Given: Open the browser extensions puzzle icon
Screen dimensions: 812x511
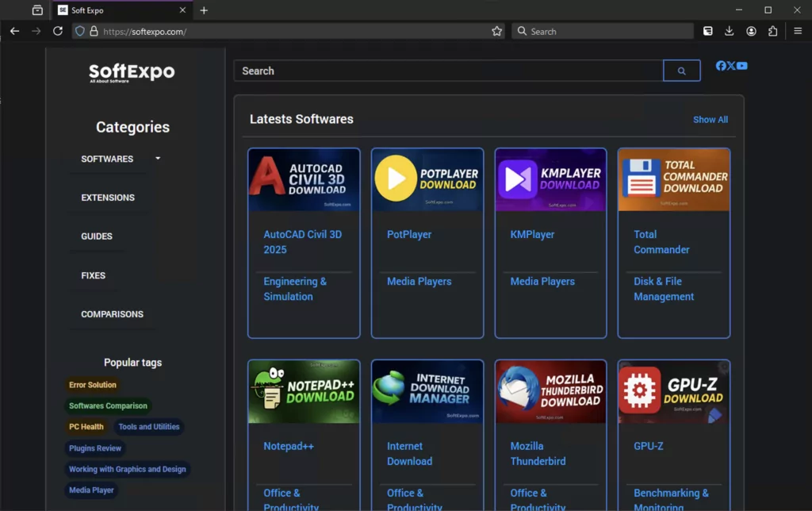Looking at the screenshot, I should 773,31.
